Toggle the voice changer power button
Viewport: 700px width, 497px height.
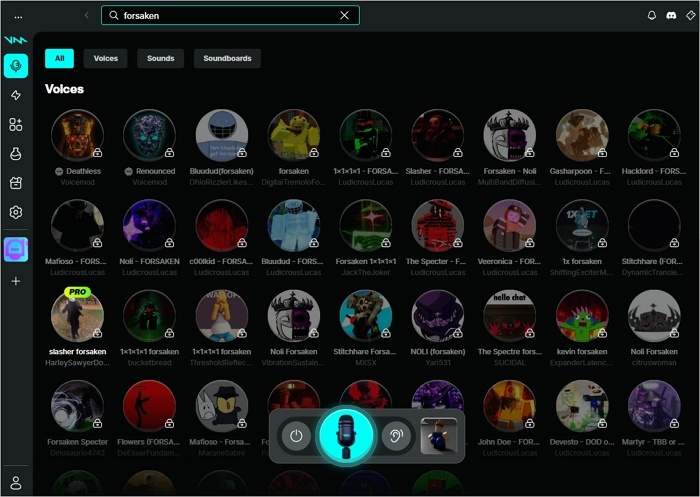(295, 436)
